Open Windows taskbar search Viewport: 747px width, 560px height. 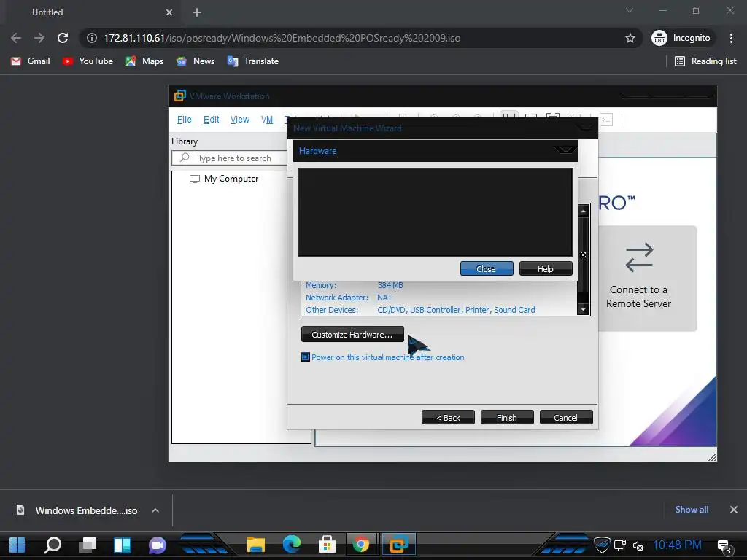53,545
